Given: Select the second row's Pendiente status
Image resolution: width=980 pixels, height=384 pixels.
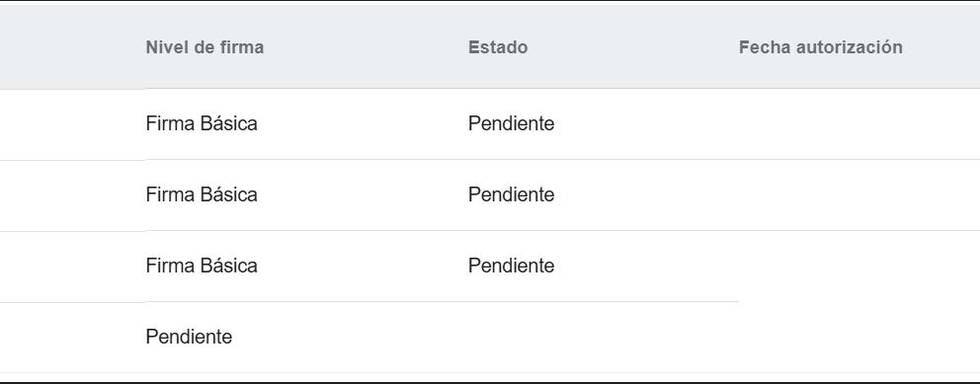Looking at the screenshot, I should (x=511, y=194).
